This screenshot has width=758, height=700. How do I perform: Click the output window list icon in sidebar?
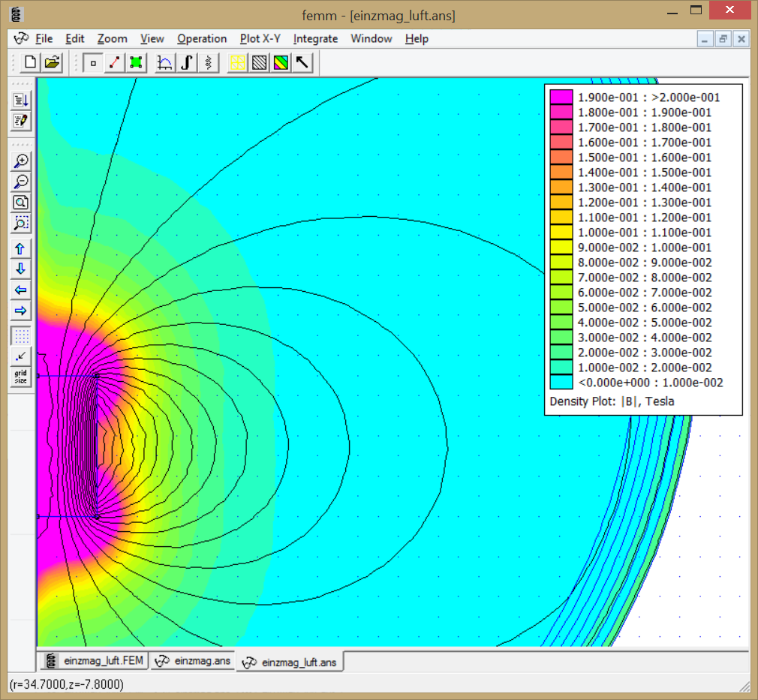coord(21,100)
